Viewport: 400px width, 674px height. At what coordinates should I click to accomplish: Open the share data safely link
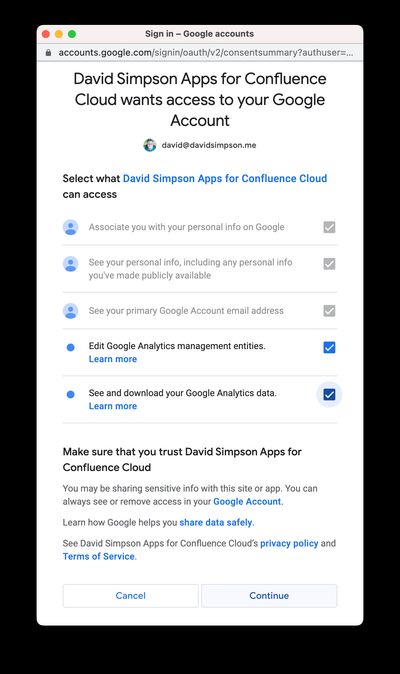pos(216,522)
